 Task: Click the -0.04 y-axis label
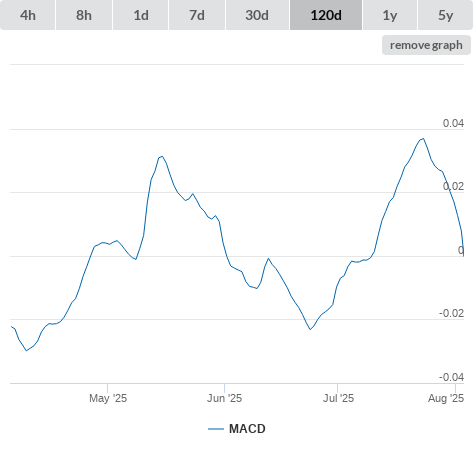click(451, 377)
